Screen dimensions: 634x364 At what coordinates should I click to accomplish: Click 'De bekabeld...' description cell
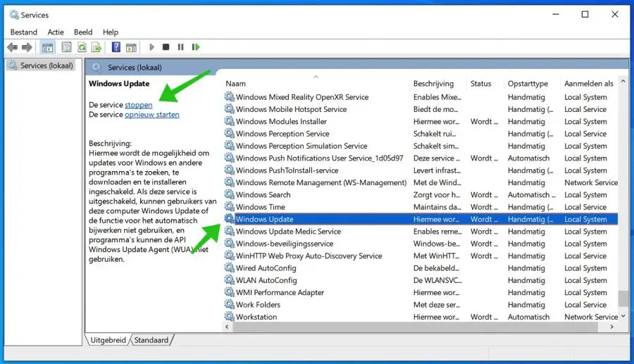436,268
